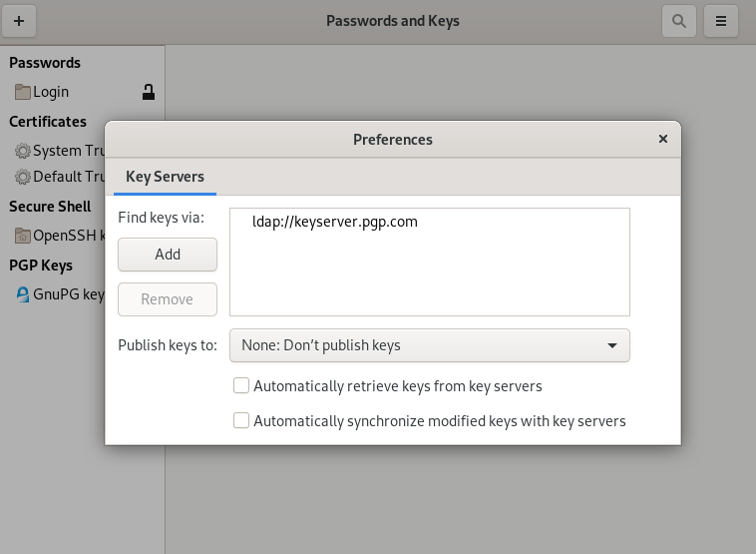Click the System Trust gear icon
756x554 pixels.
pyautogui.click(x=23, y=151)
